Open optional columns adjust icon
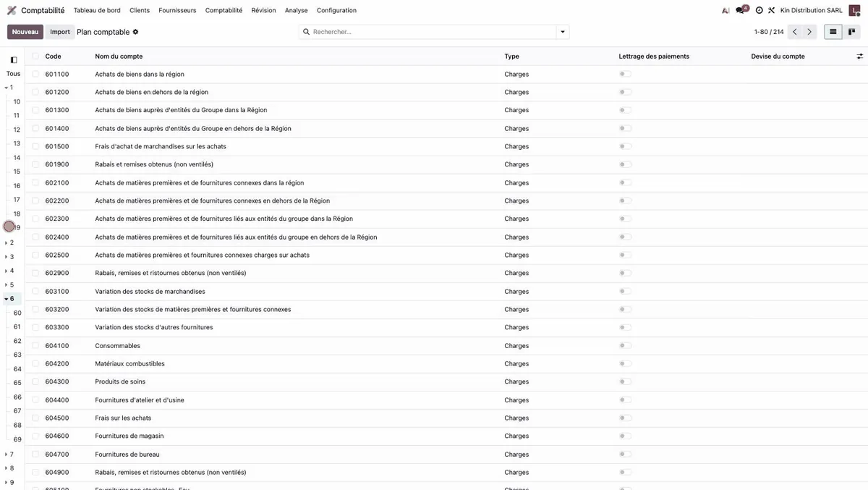The image size is (868, 490). pyautogui.click(x=860, y=56)
